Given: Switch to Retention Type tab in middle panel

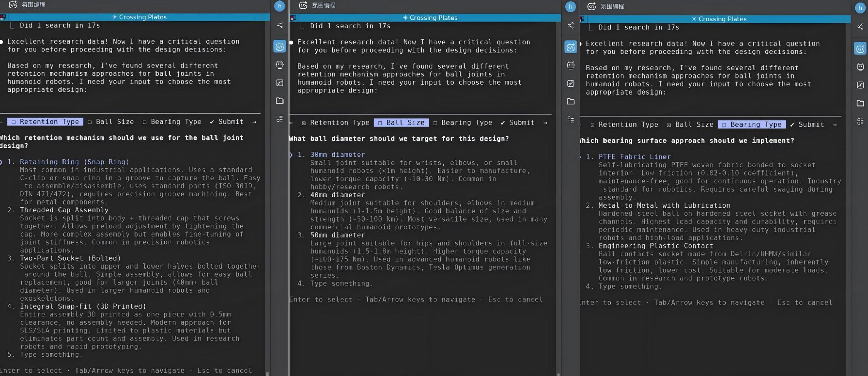Looking at the screenshot, I should [339, 123].
